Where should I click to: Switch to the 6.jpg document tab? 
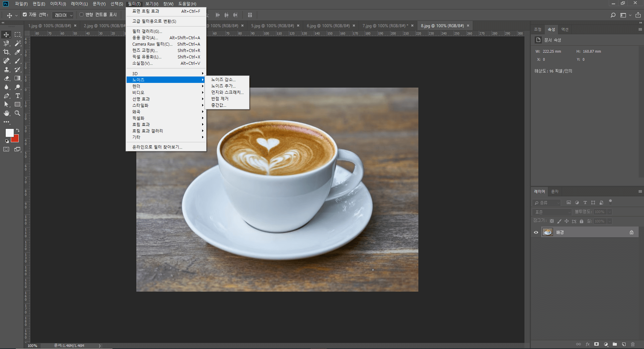(328, 26)
